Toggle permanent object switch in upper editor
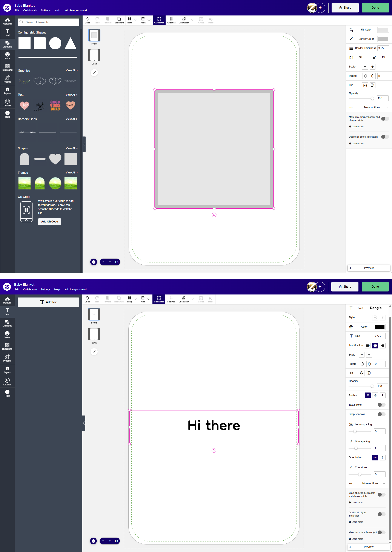Image resolution: width=392 pixels, height=552 pixels. pos(385,118)
